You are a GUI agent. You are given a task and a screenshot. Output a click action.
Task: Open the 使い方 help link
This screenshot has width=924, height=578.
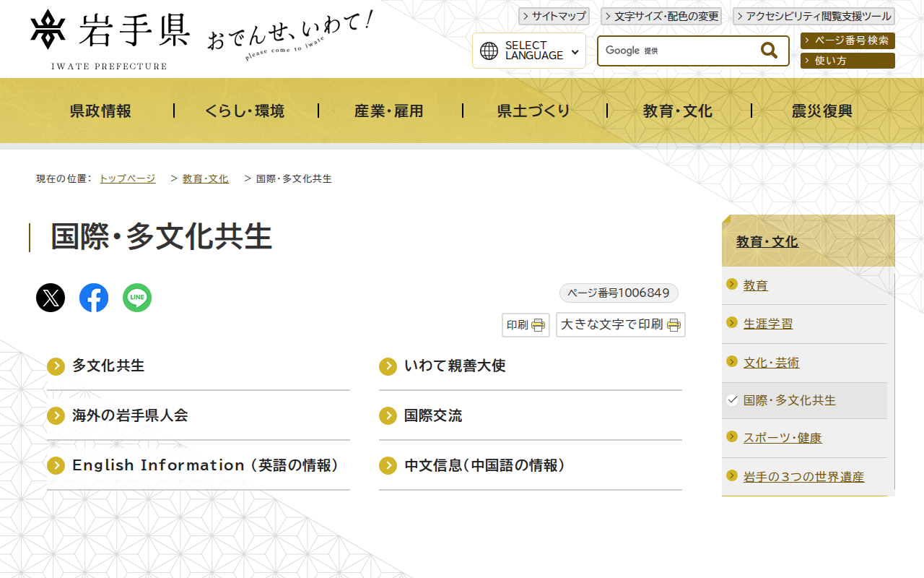847,61
